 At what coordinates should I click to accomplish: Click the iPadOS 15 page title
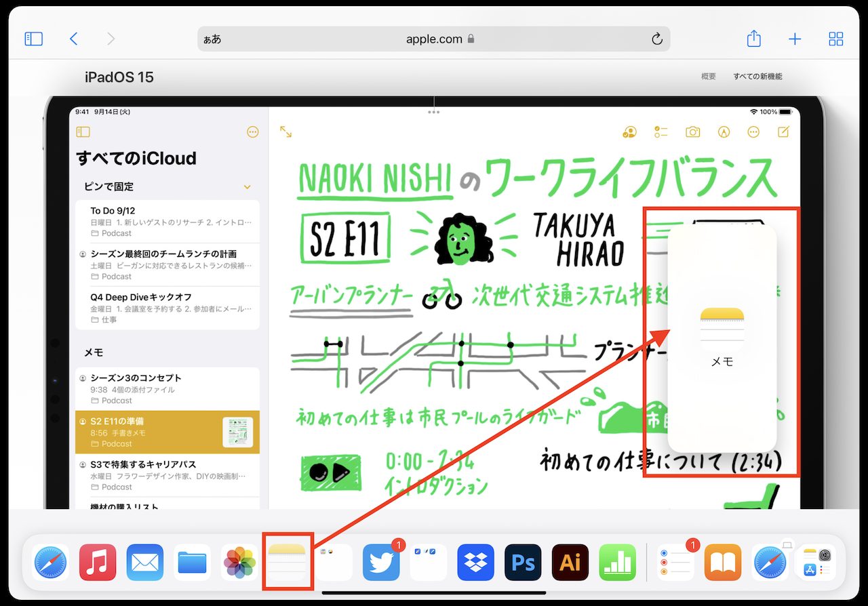[x=119, y=77]
